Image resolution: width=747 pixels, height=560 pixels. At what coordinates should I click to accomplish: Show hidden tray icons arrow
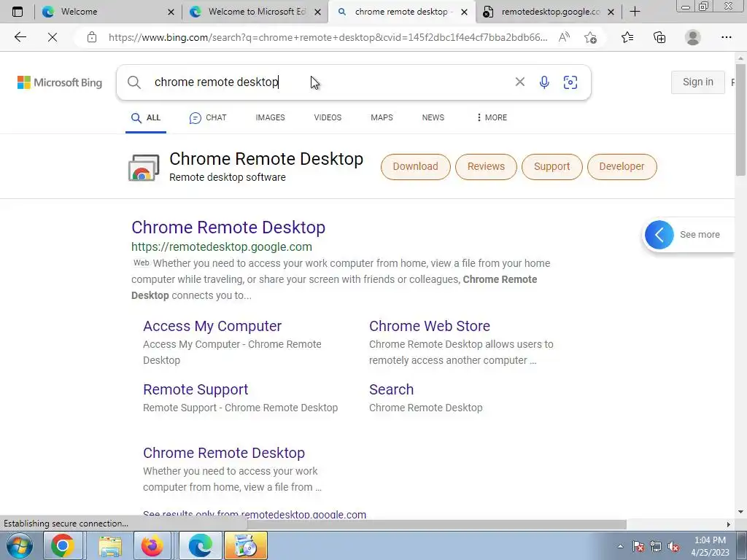pyautogui.click(x=620, y=546)
